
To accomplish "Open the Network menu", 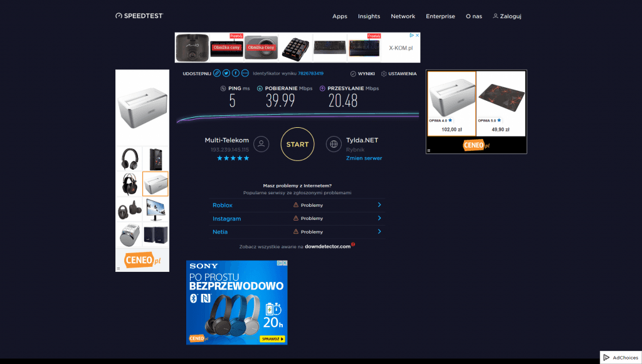I will [x=403, y=16].
